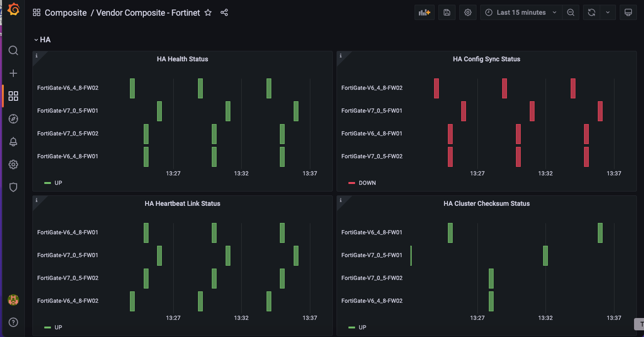Open HA Config Sync Status panel title menu
This screenshot has height=337, width=644.
click(486, 59)
